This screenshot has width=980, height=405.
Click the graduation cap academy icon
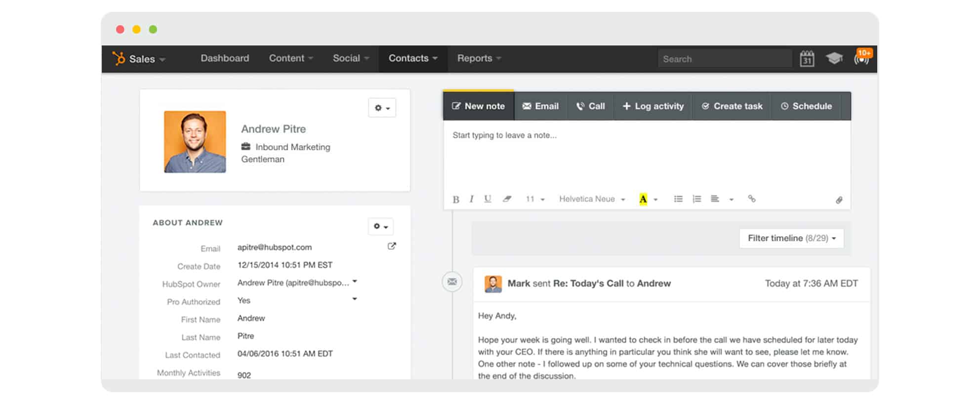[834, 58]
